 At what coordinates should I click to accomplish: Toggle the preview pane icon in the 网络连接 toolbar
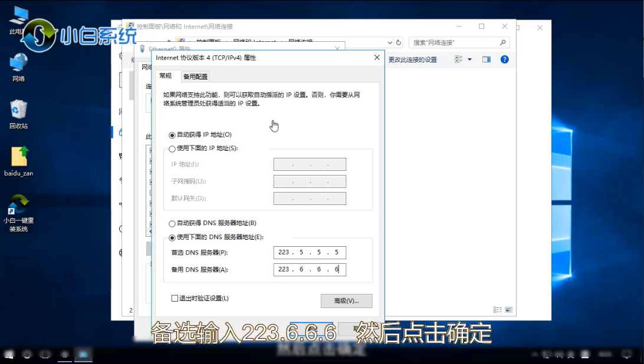[x=487, y=59]
